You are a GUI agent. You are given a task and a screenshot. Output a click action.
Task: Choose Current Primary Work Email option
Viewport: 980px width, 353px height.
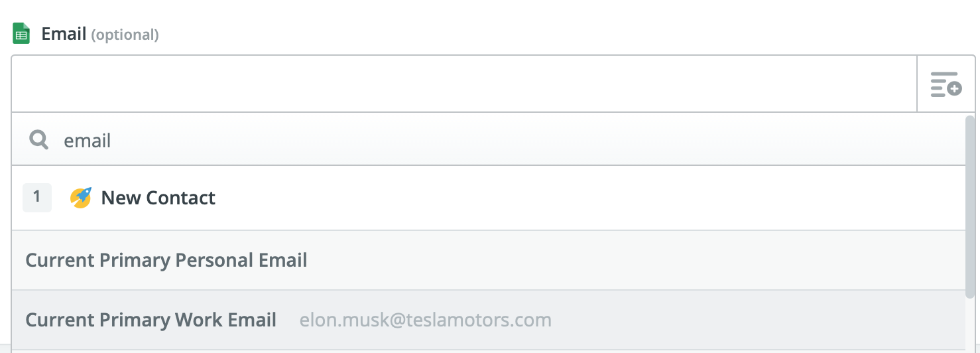click(x=489, y=320)
